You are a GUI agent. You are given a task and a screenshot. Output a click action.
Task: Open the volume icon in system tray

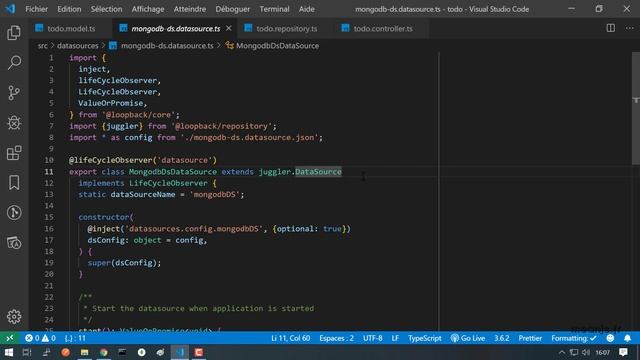tap(586, 352)
